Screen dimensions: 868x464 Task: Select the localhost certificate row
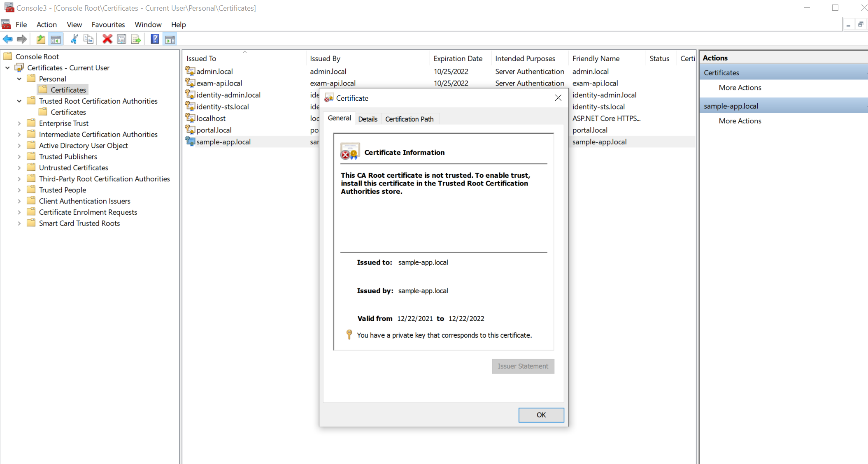pyautogui.click(x=211, y=118)
